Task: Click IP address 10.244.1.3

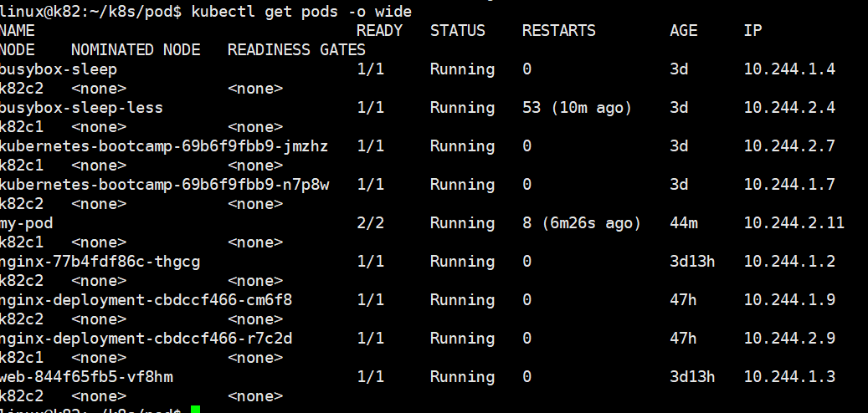Action: point(789,377)
